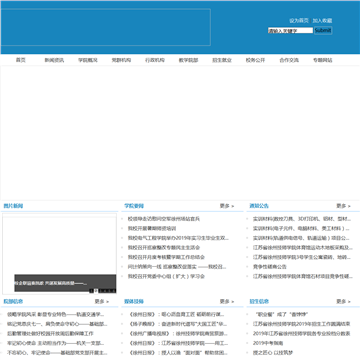Open 更多 for 院部信息 section
Viewport: 360px width, 360px height.
102,301
